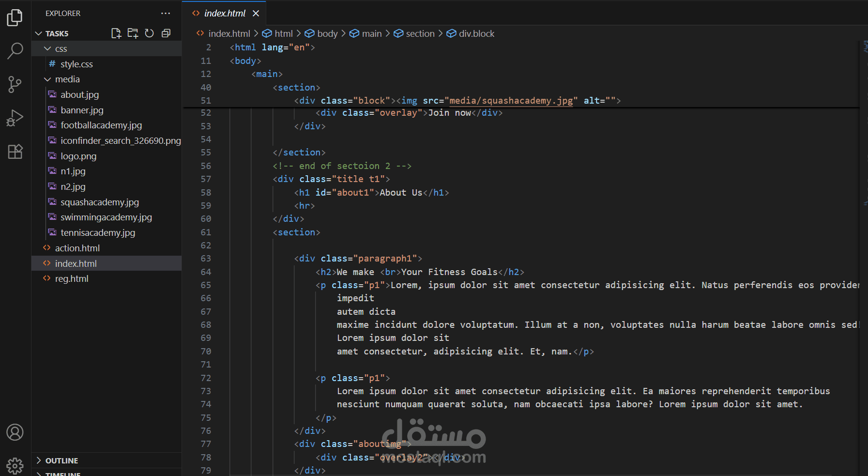Collapse all folders in Explorer
Screen dimensions: 868x476
pos(166,33)
